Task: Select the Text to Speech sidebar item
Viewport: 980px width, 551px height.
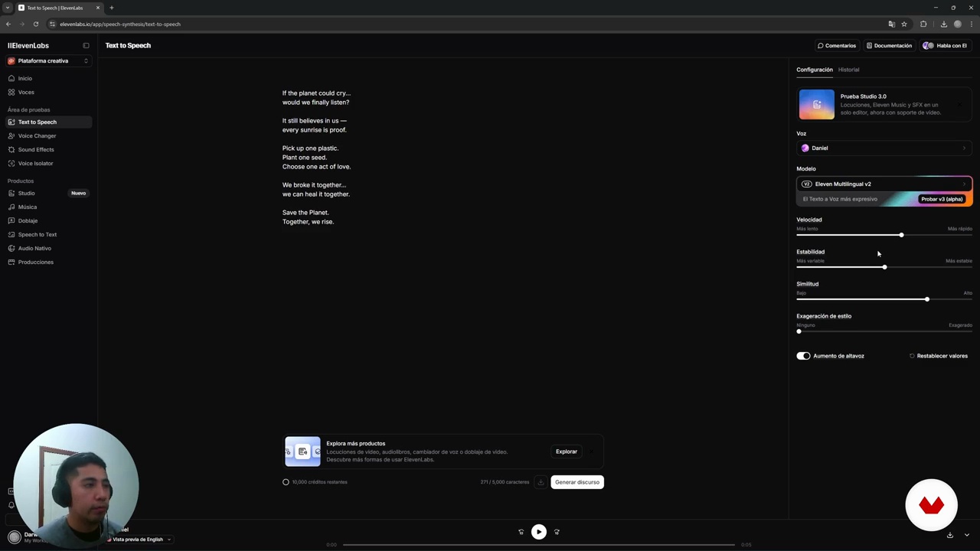Action: [49, 122]
